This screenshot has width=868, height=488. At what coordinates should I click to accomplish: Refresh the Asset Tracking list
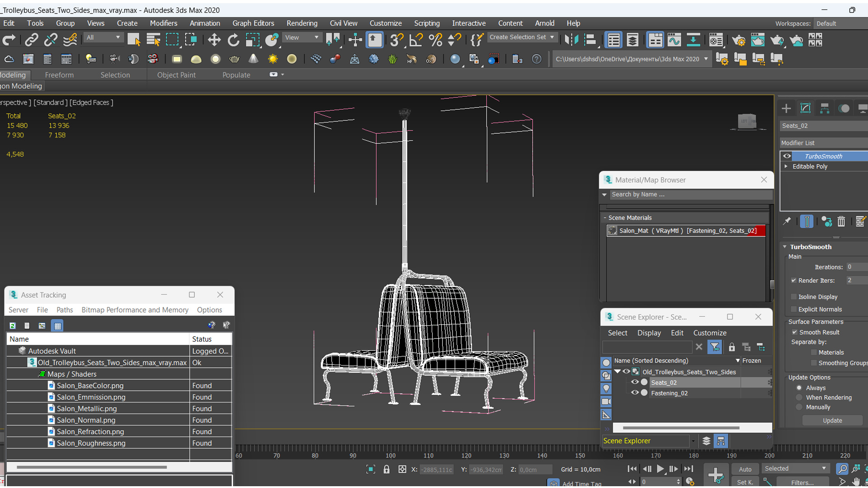click(13, 325)
